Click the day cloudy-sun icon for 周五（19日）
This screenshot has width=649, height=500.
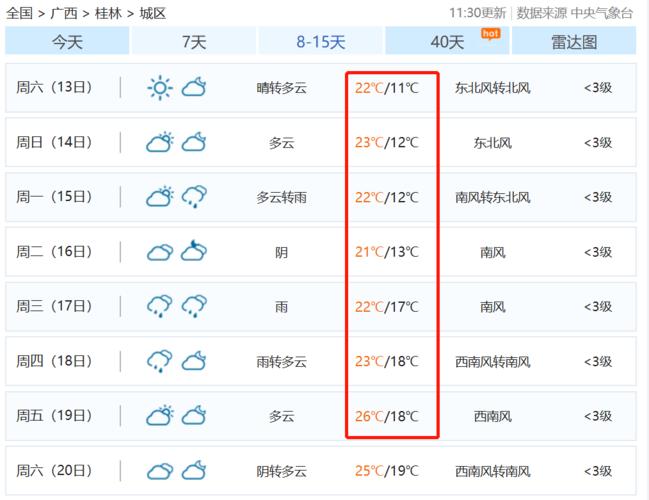(160, 415)
